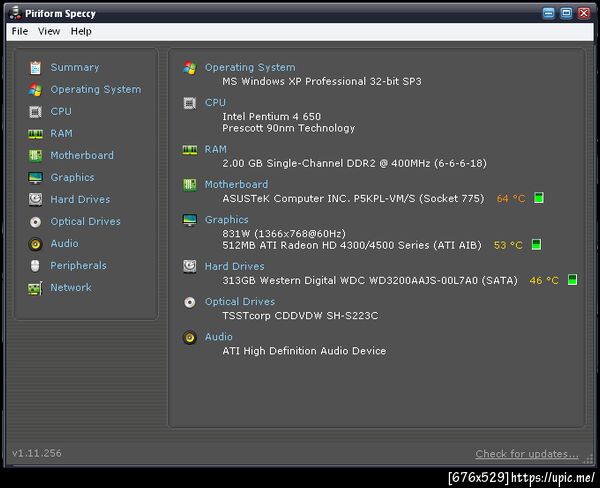Open the File menu

(x=20, y=31)
